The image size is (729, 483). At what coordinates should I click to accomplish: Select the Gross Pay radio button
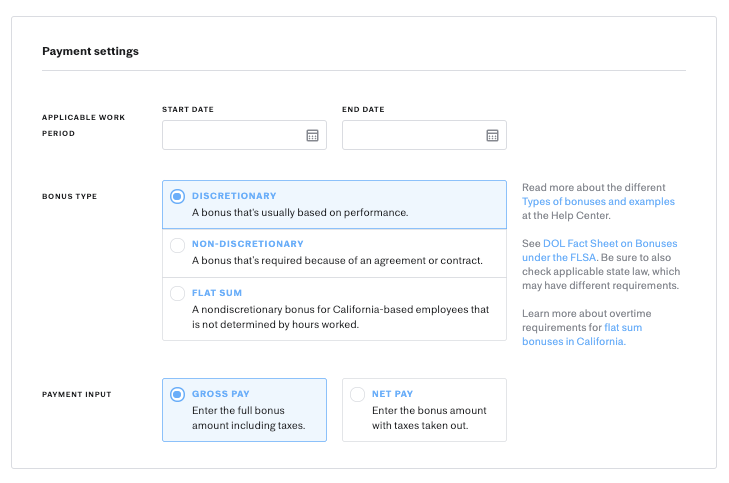click(x=177, y=394)
